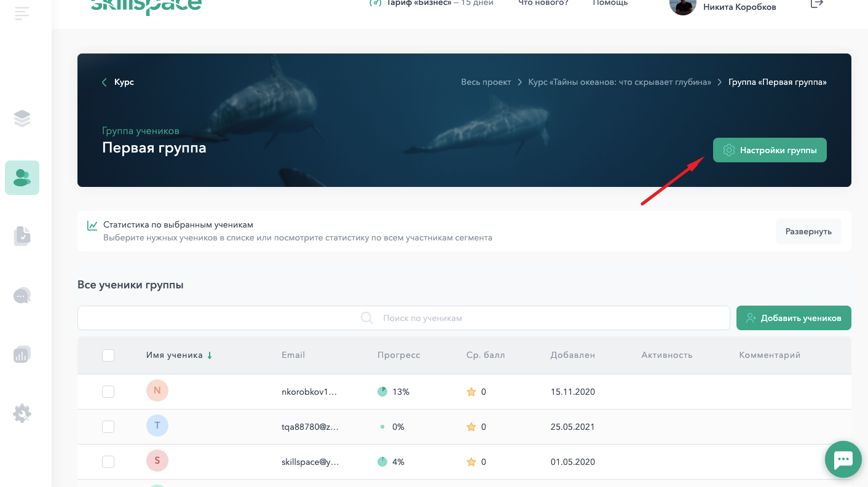This screenshot has height=487, width=868.
Task: Click date 15.11.2020 cell
Action: [x=573, y=392]
